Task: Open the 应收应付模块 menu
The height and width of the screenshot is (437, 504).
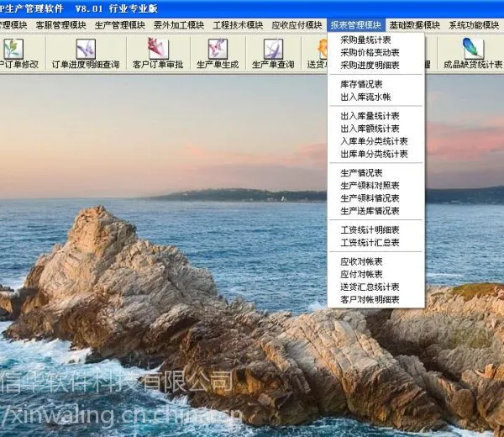Action: click(297, 25)
